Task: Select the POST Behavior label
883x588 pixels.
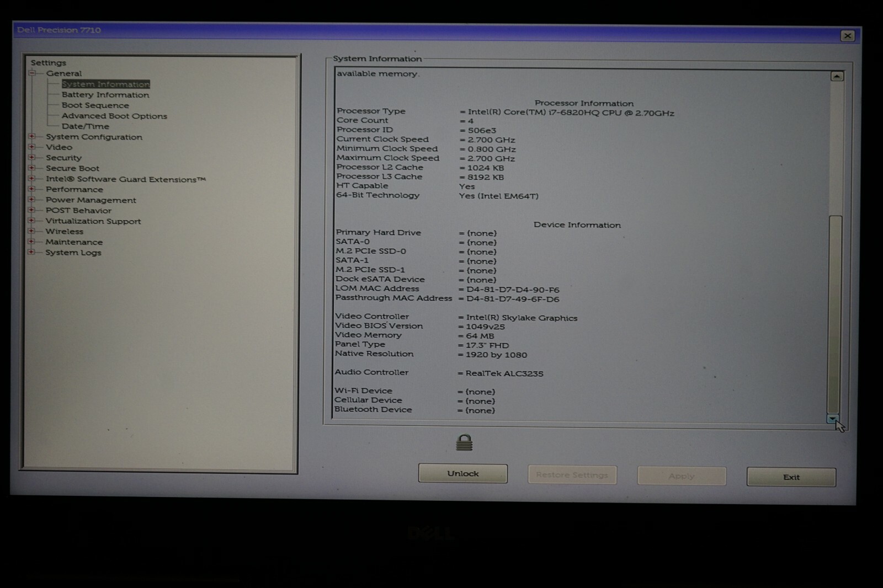Action: pyautogui.click(x=78, y=211)
